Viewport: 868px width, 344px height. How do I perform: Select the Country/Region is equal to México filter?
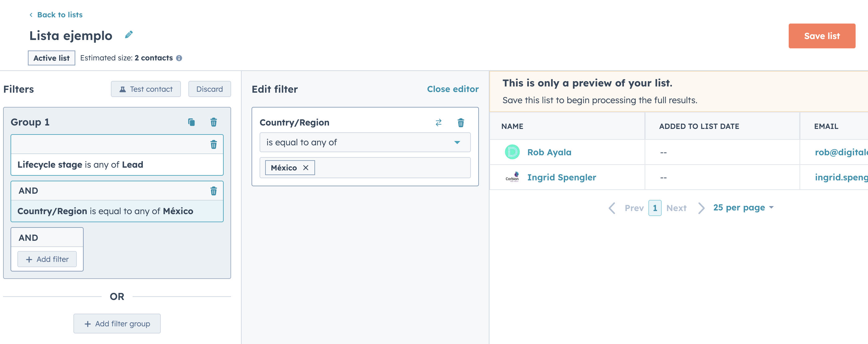117,211
